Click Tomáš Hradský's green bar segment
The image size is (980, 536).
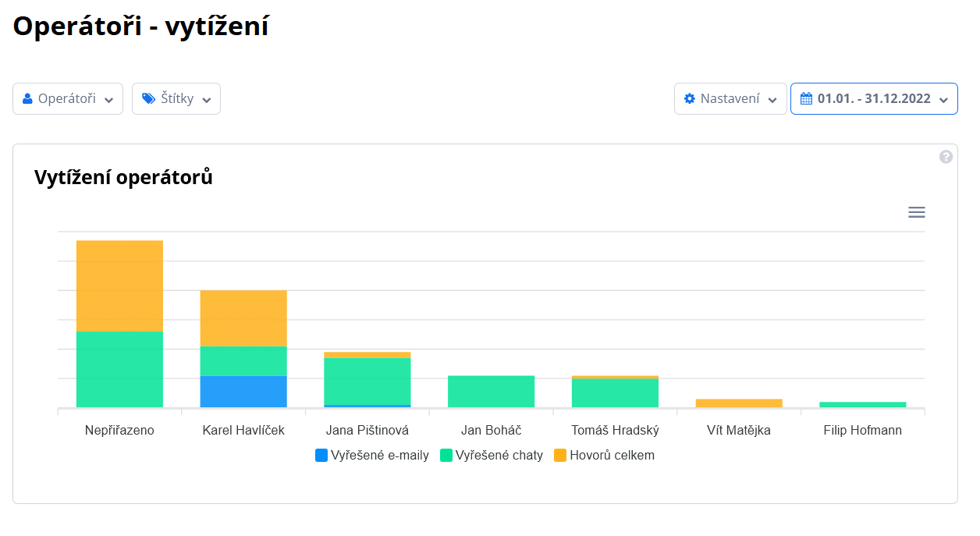pyautogui.click(x=615, y=393)
